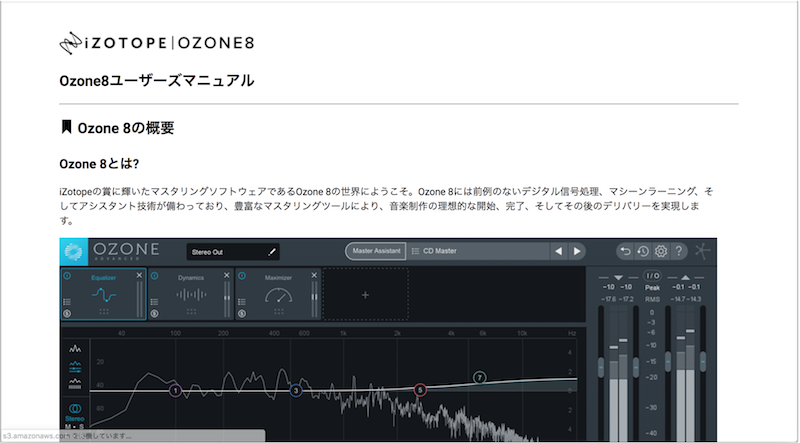
Task: Click the pencil icon beside Stereo Out
Action: point(271,252)
